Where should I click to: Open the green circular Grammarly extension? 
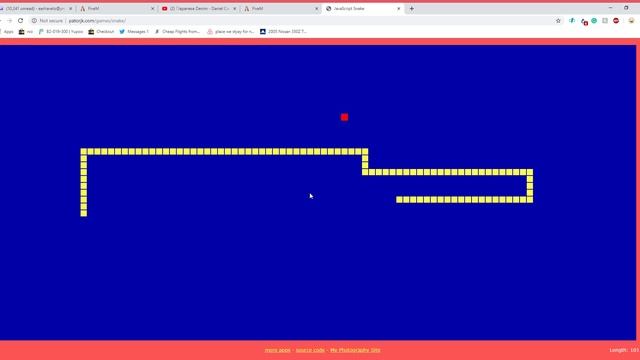pos(594,21)
